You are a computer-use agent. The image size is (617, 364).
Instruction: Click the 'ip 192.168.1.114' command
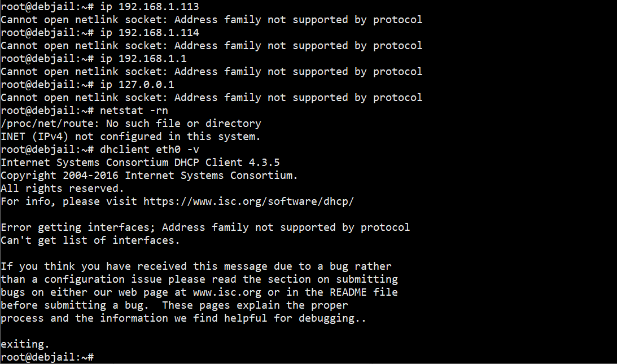point(150,33)
